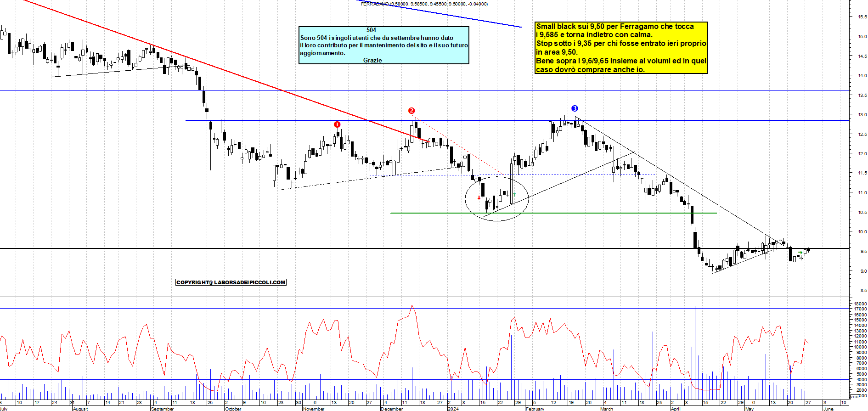Click the 15.5 price axis label
The width and height of the screenshot is (868, 411).
click(862, 17)
